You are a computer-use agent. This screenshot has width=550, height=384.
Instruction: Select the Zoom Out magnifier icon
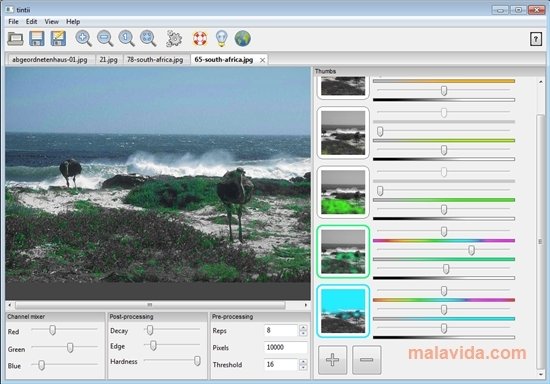(x=105, y=39)
